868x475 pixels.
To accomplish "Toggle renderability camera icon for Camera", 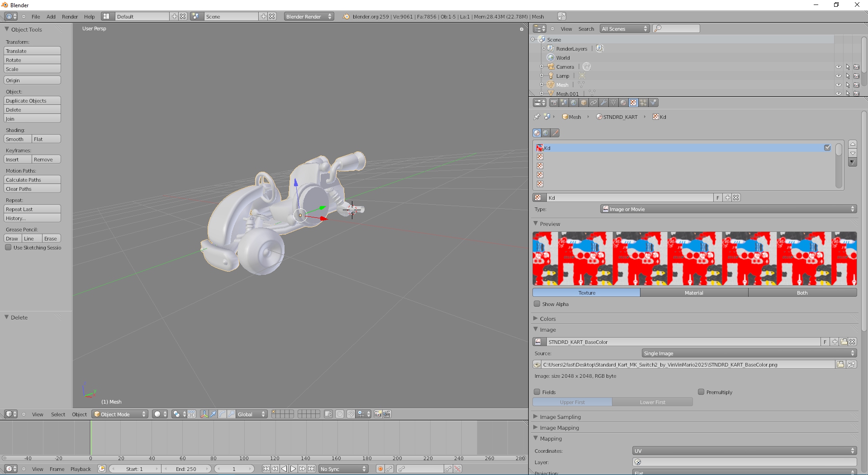I will click(x=856, y=67).
